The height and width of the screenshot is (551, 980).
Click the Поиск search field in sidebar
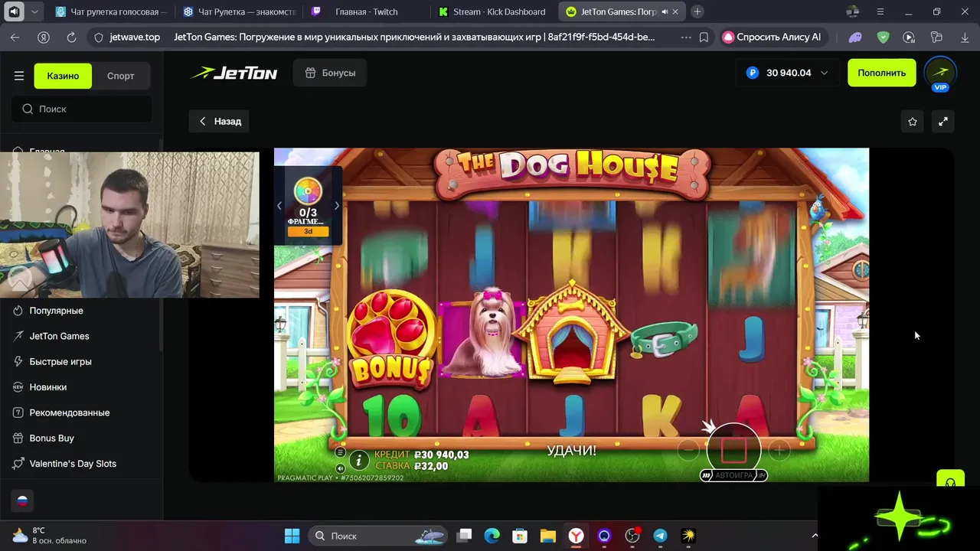pos(82,109)
